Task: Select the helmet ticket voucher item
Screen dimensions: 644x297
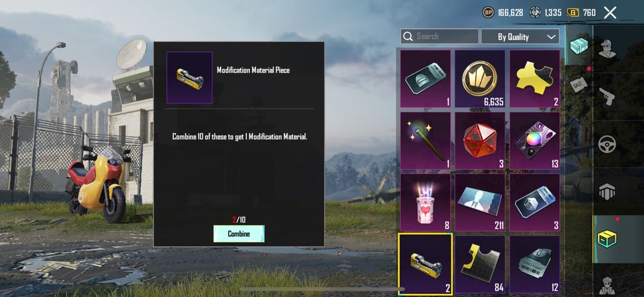Action: 425,79
